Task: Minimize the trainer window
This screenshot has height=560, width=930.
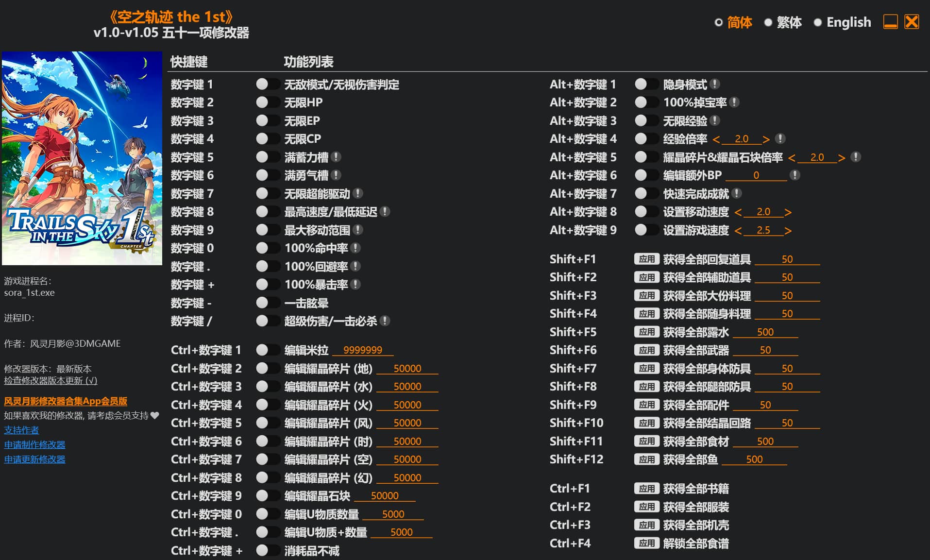Action: point(890,22)
